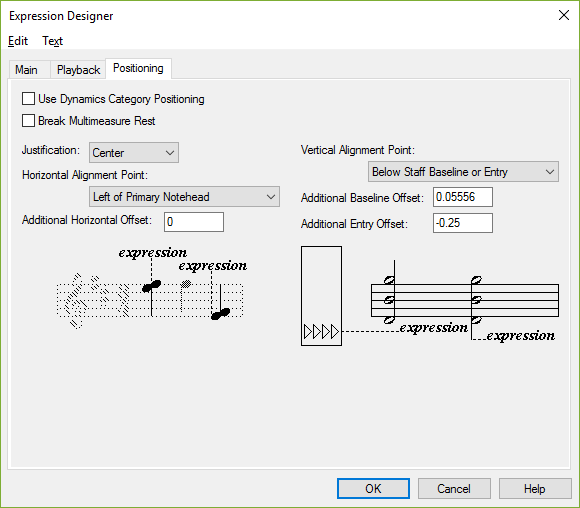Click the OK button

click(x=373, y=488)
